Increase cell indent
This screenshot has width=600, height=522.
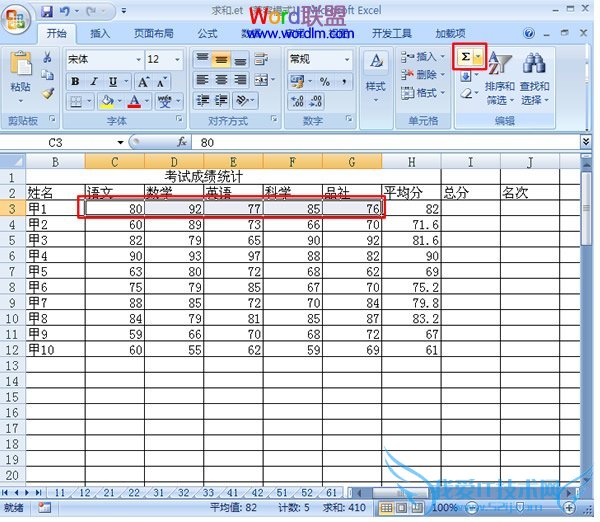click(221, 101)
